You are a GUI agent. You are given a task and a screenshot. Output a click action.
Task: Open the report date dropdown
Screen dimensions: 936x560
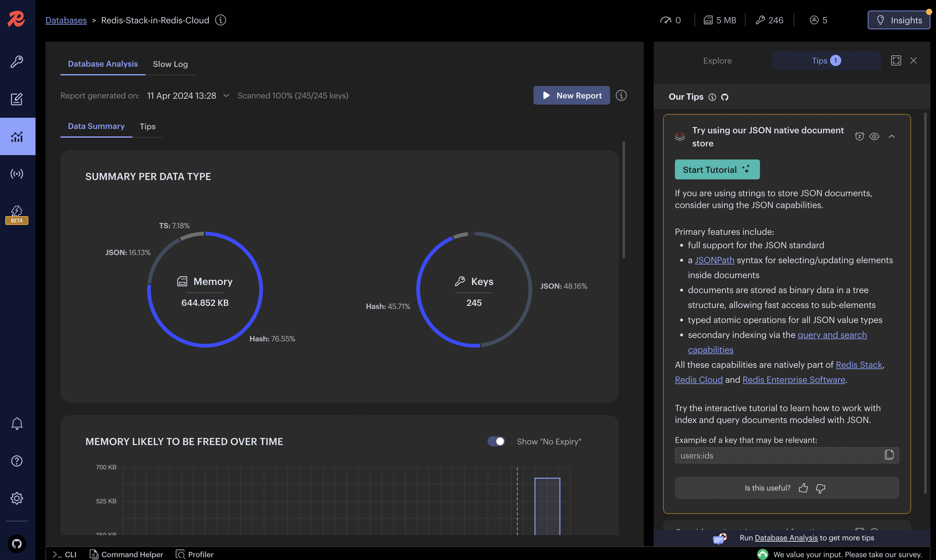click(x=225, y=96)
